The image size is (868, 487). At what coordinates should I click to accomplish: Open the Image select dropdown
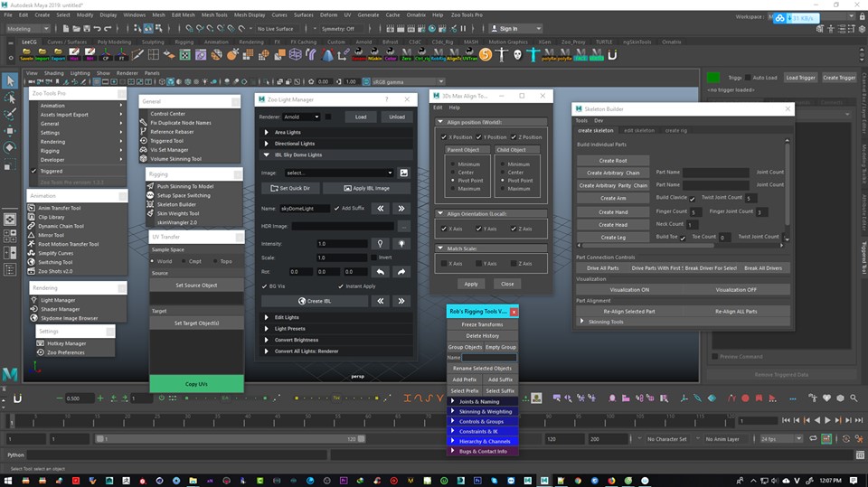[x=339, y=173]
